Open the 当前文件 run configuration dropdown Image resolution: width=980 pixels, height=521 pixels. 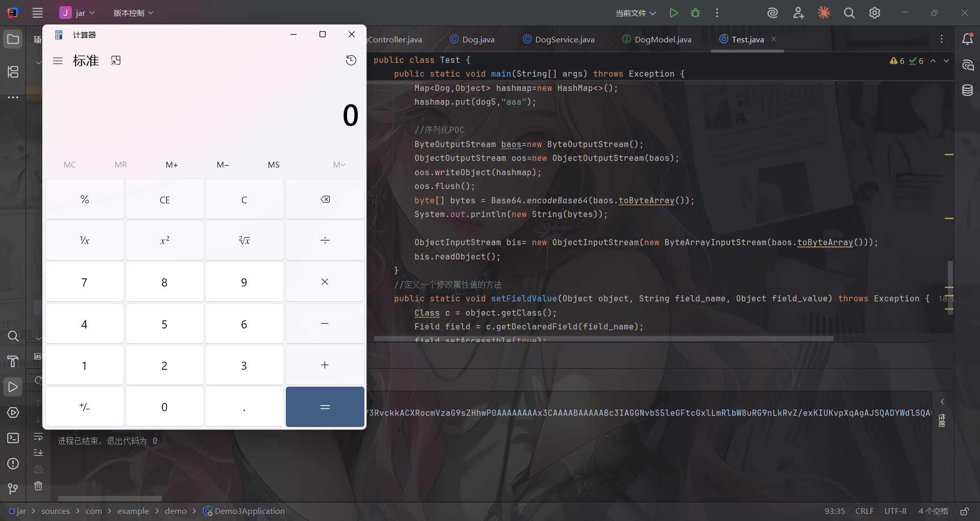[635, 13]
